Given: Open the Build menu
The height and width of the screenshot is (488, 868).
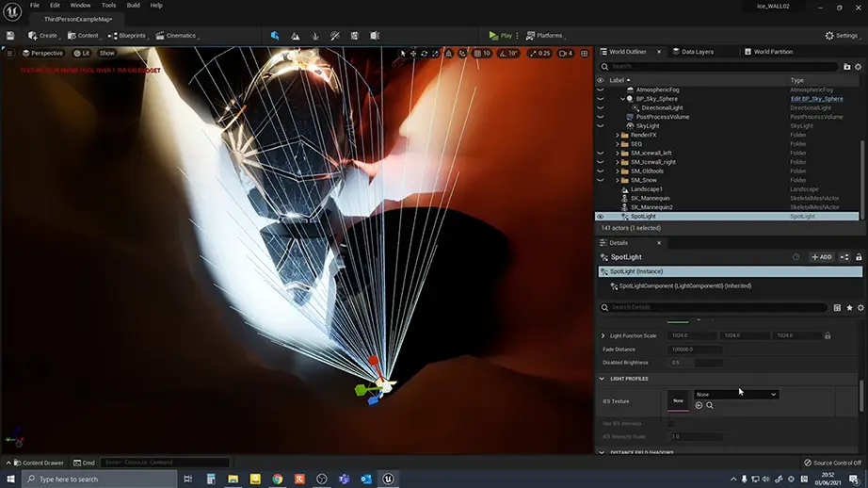Looking at the screenshot, I should (134, 6).
